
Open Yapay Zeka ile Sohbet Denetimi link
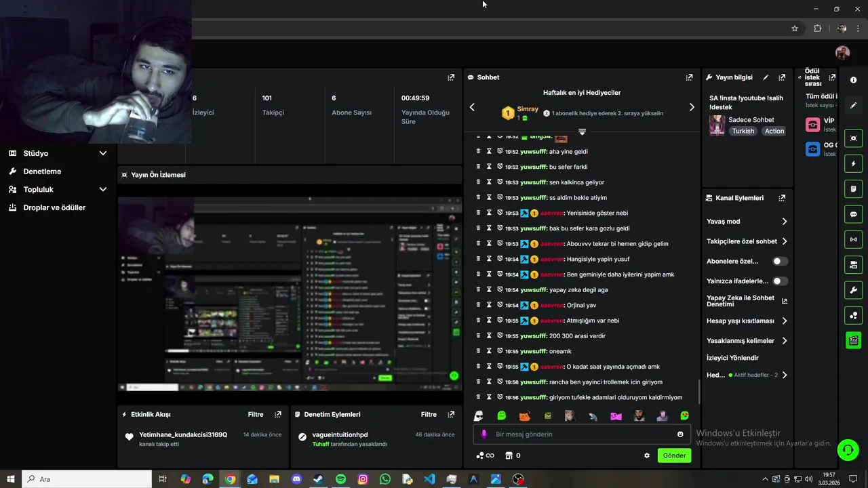click(747, 301)
